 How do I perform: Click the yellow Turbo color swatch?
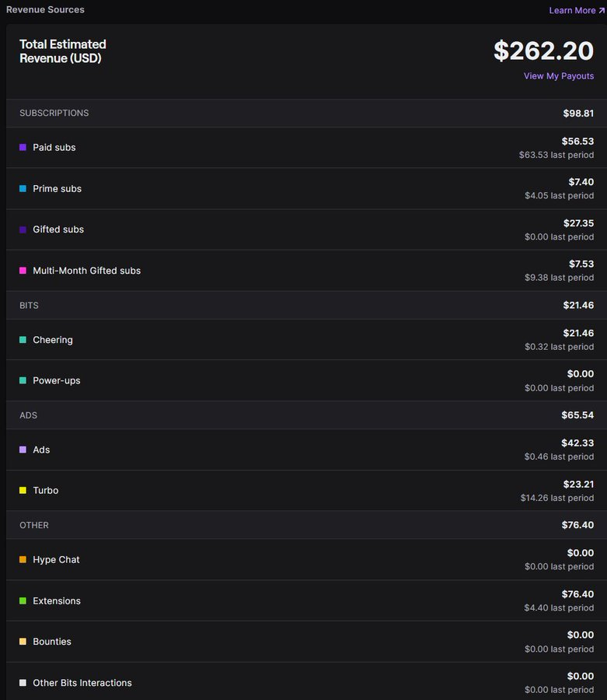pos(23,490)
